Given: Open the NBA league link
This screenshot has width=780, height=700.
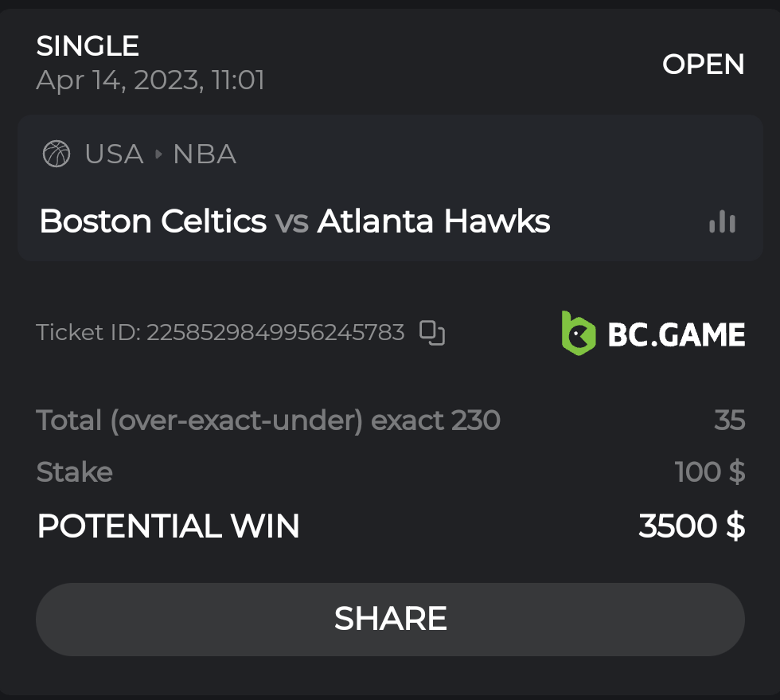Looking at the screenshot, I should tap(205, 154).
